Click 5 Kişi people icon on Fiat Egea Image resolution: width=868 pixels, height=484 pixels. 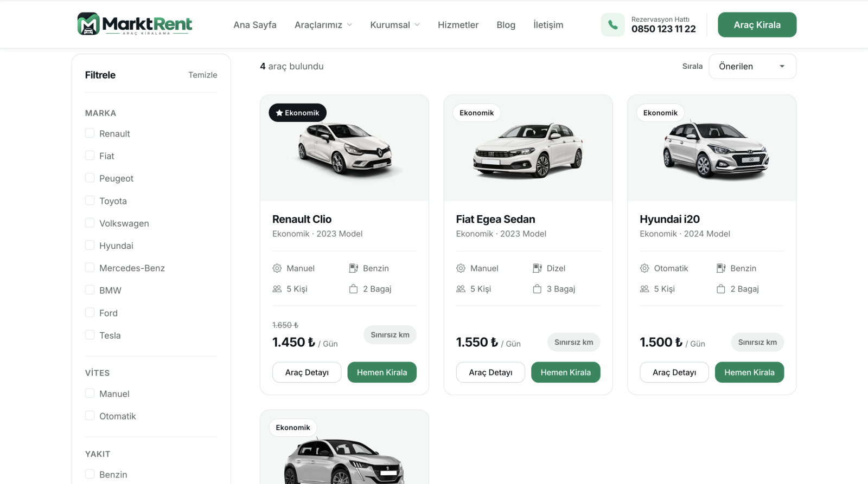tap(461, 289)
